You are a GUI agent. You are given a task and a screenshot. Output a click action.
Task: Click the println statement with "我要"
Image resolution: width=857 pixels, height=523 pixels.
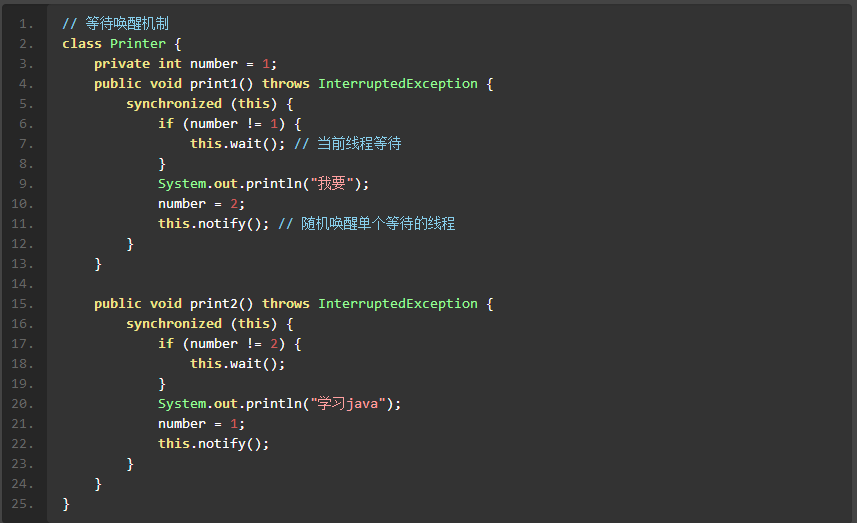[263, 184]
